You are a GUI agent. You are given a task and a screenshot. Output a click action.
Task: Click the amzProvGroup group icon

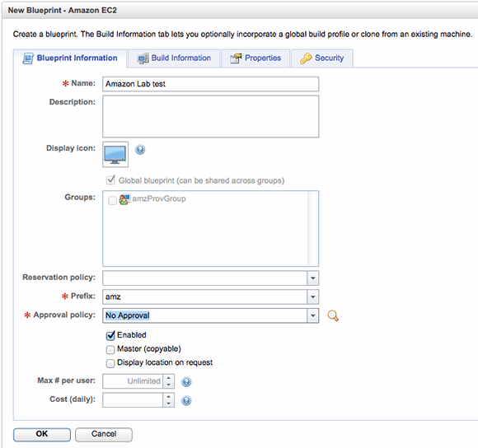[124, 199]
